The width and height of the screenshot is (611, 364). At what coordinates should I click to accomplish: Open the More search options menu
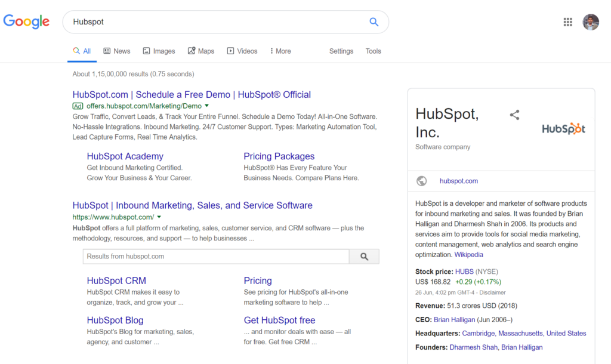coord(280,51)
